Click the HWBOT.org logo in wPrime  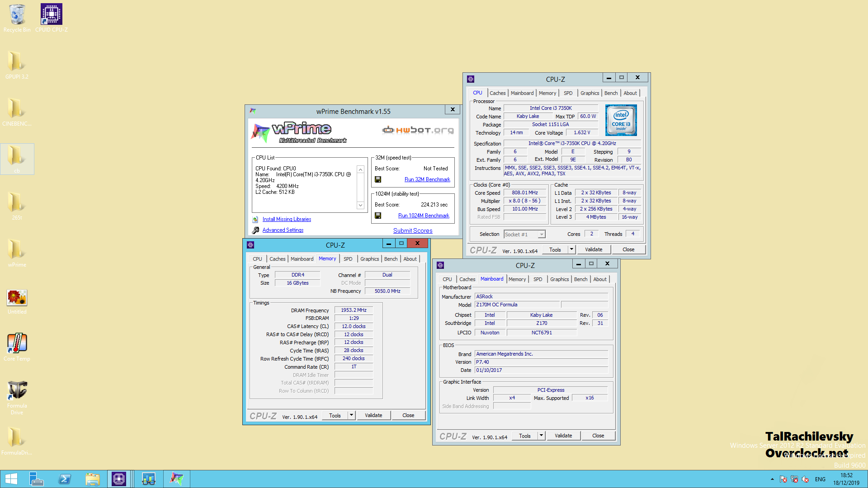418,130
